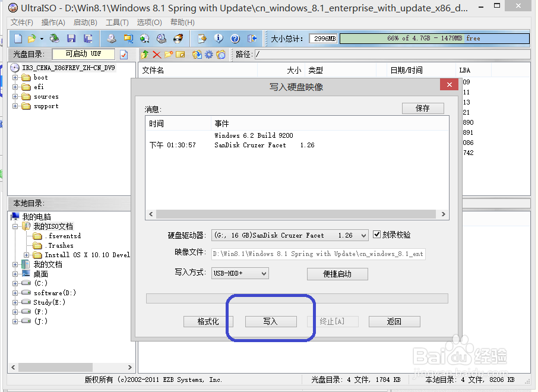The height and width of the screenshot is (392, 538).
Task: Click the 写入 button
Action: coord(271,322)
